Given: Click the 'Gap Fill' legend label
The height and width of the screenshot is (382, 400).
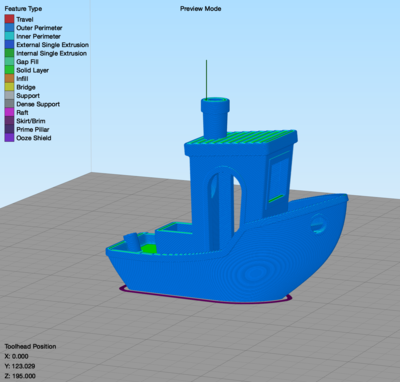Looking at the screenshot, I should pos(27,62).
